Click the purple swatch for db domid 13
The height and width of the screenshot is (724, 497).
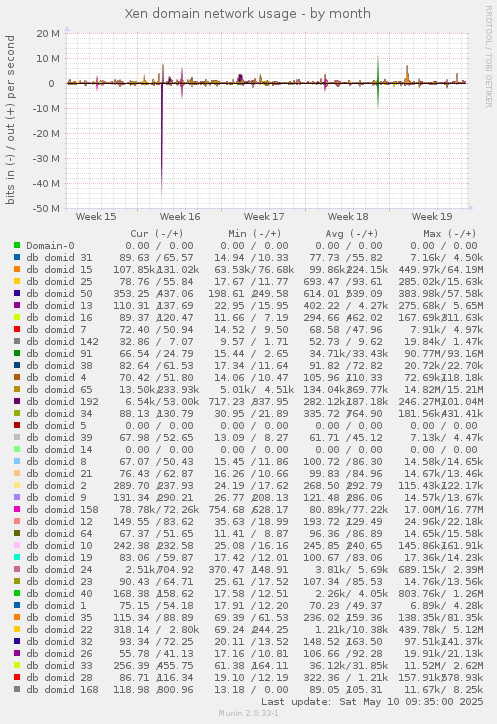(17, 306)
